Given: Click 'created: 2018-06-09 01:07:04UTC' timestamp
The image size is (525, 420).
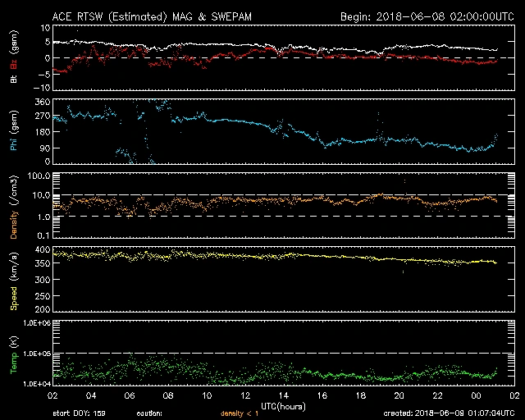Looking at the screenshot, I should click(449, 413).
